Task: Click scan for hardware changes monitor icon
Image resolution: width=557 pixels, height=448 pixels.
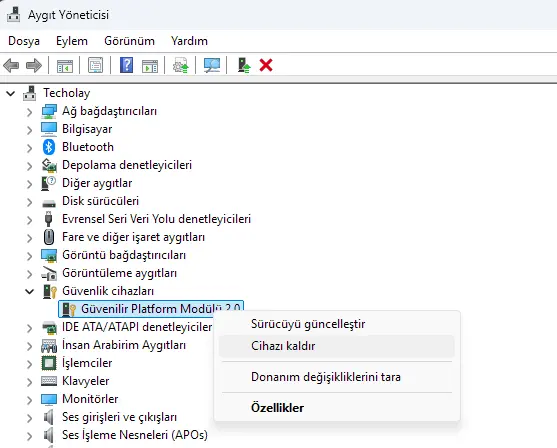Action: [212, 65]
